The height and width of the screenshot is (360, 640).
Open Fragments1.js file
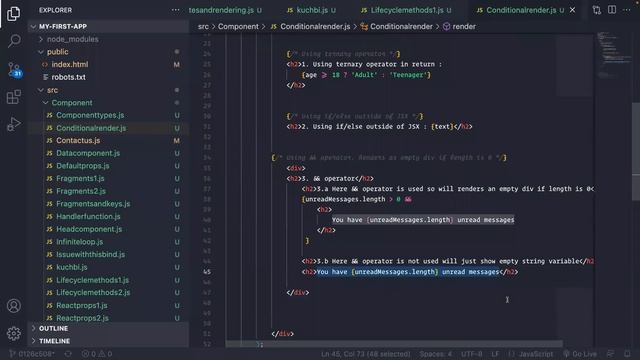click(x=109, y=178)
